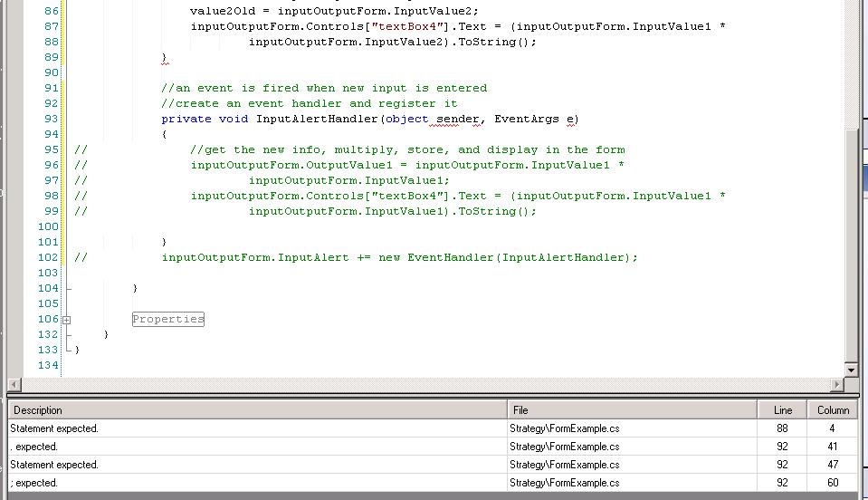This screenshot has width=868, height=500.
Task: Click line number 102 in the gutter
Action: coord(48,257)
